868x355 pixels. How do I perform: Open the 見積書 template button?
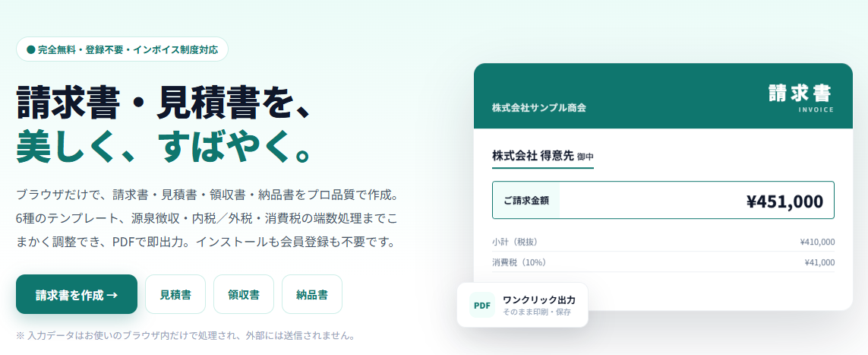click(175, 294)
